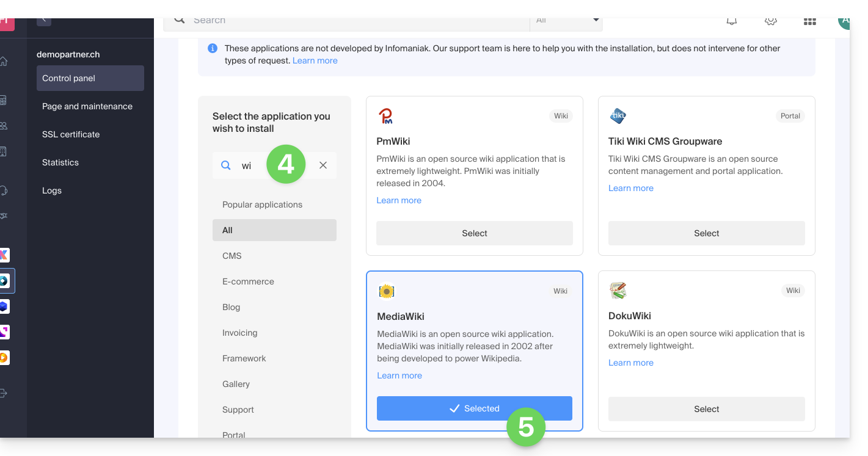Click the DokuWiki logo icon
The image size is (868, 456).
[x=618, y=291]
